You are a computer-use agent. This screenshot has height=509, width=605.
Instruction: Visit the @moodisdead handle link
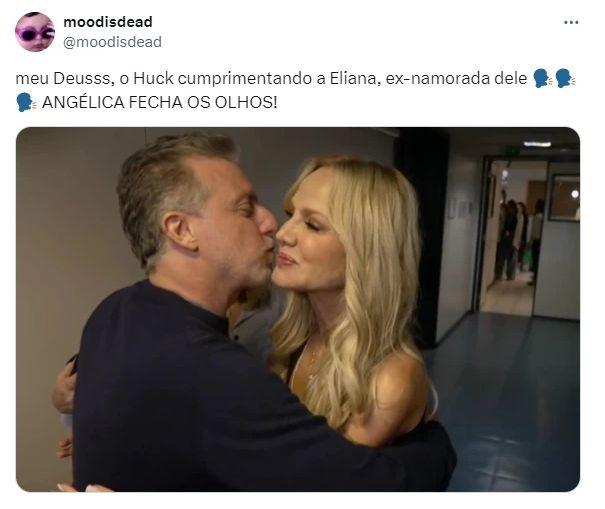click(112, 42)
